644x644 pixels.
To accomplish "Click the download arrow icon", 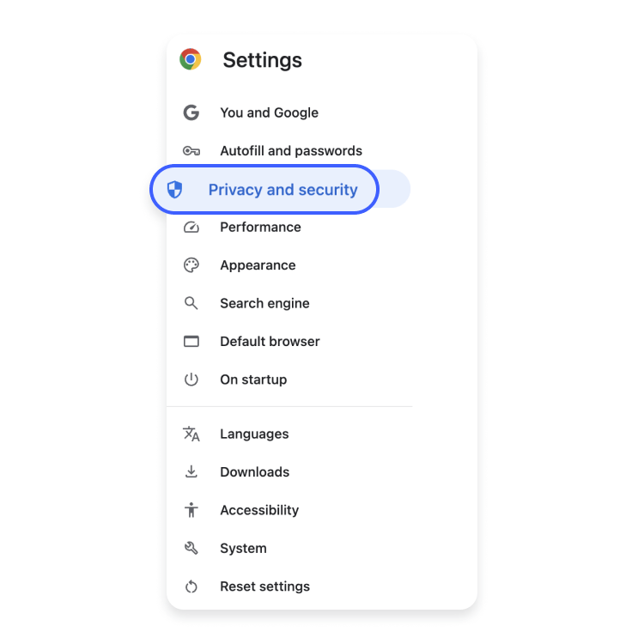I will 191,472.
